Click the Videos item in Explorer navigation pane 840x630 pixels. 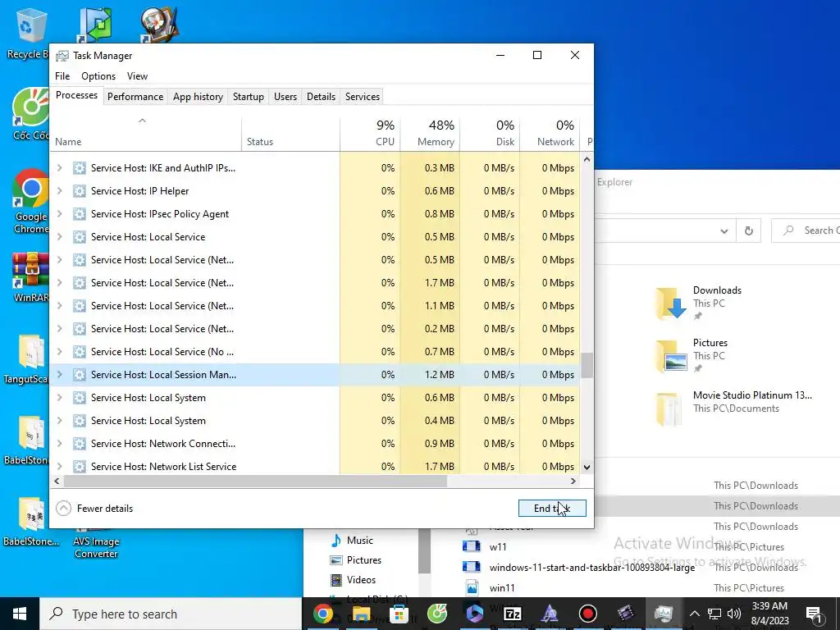click(353, 580)
